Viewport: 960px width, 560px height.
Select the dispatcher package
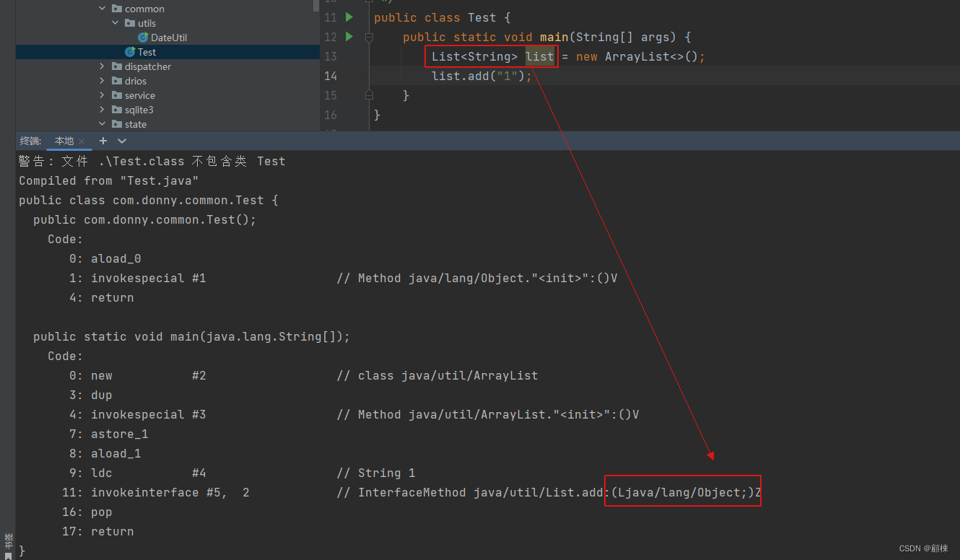coord(148,66)
